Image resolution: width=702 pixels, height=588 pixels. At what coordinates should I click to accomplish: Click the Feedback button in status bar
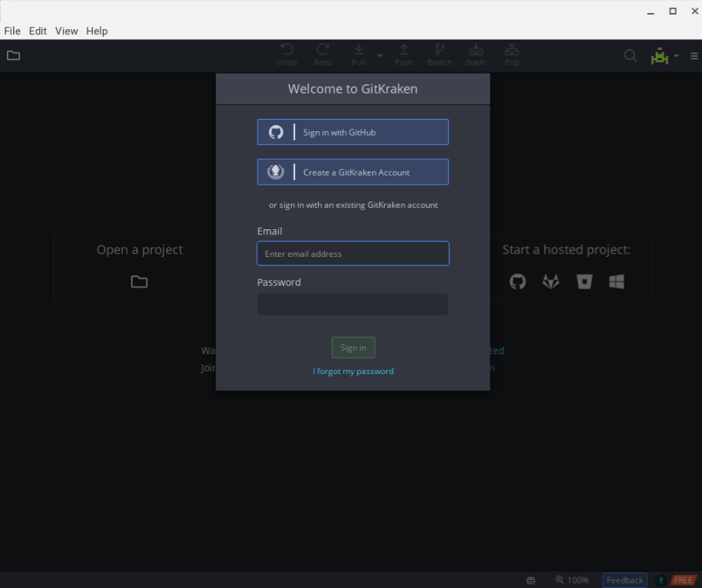coord(625,580)
